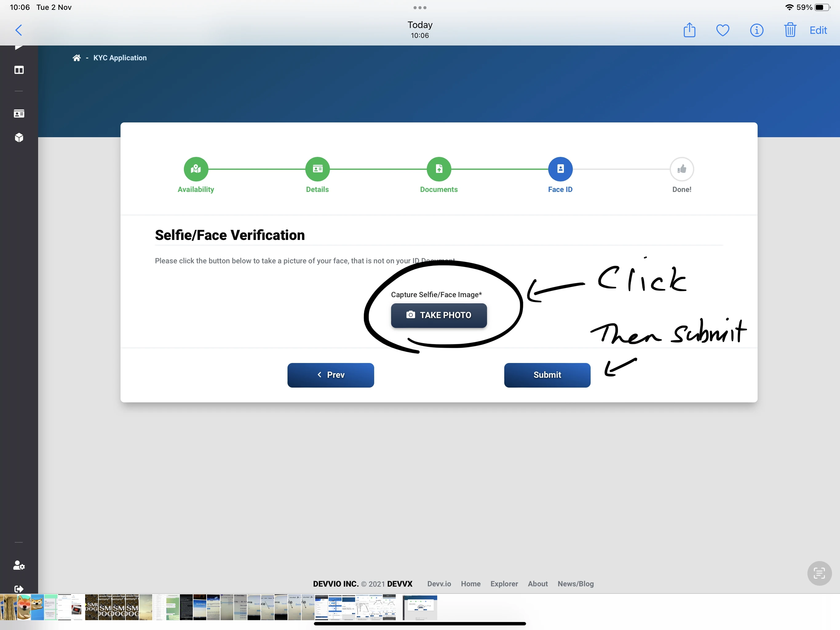The width and height of the screenshot is (840, 630).
Task: Click the Submit button
Action: [x=547, y=375]
